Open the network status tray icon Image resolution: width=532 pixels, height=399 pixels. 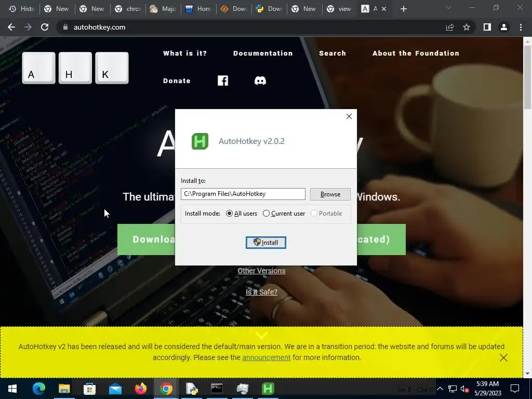click(453, 389)
